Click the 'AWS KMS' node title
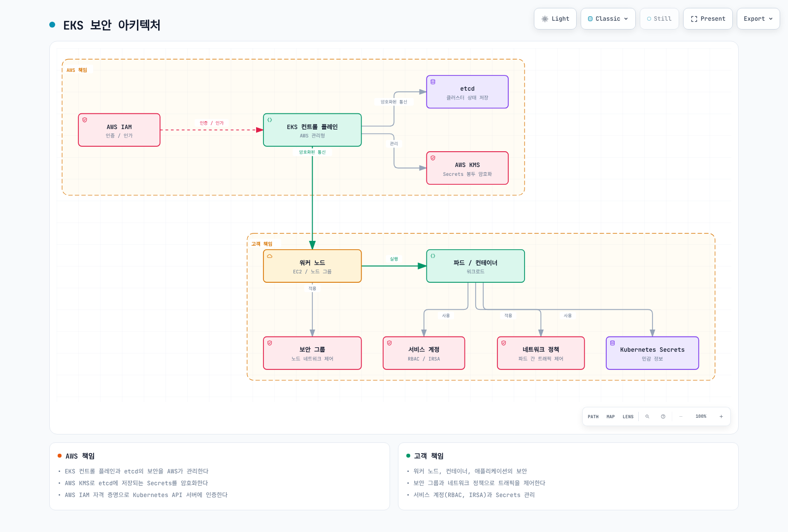Screen dimensions: 788x532 point(467,165)
